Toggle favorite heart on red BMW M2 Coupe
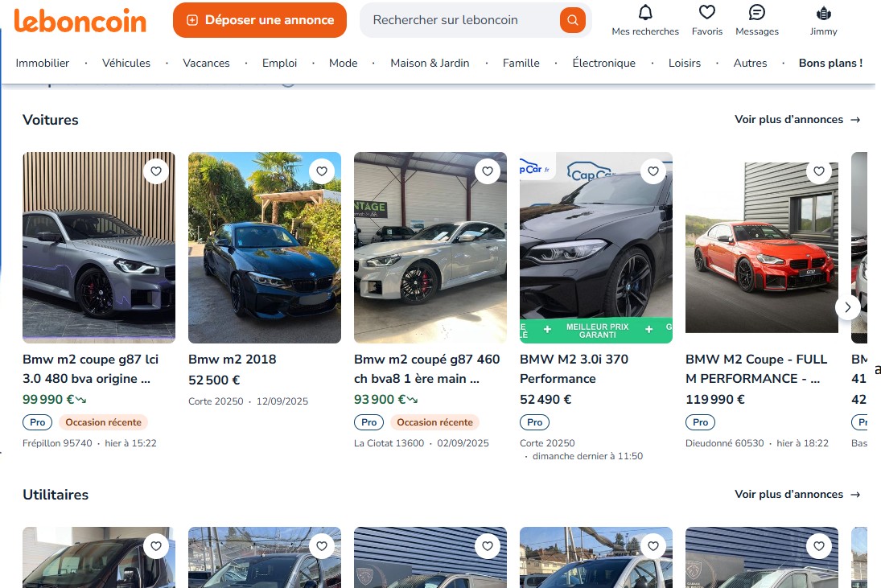This screenshot has height=588, width=881. 818,171
